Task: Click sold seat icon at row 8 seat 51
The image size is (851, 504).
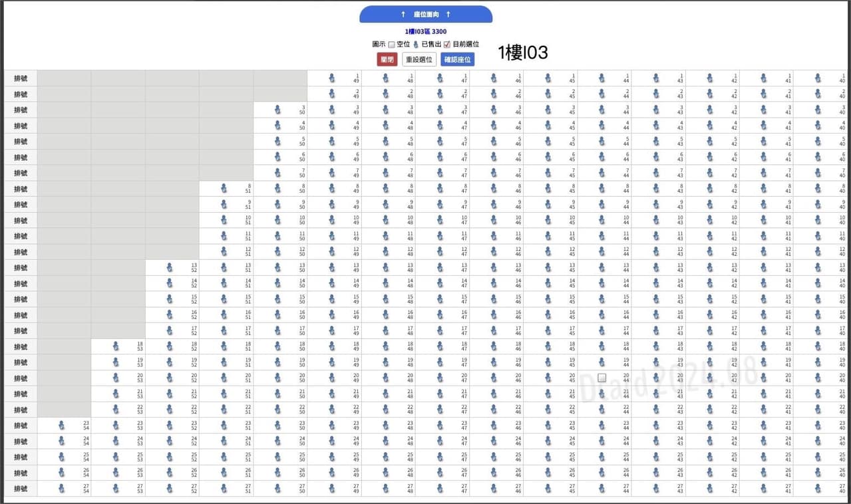Action: (x=224, y=189)
